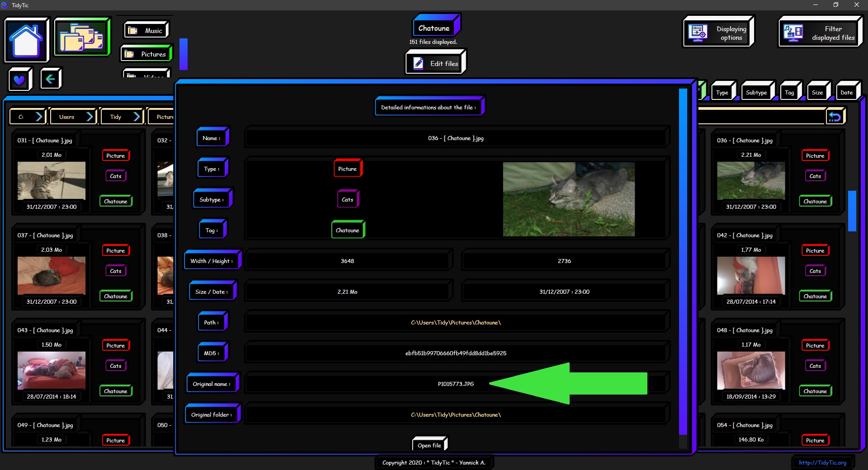Click the Path value C:\Users\Tidy\Pictures\Chatoune\
Viewport: 868px width, 470px height.
pyautogui.click(x=456, y=322)
